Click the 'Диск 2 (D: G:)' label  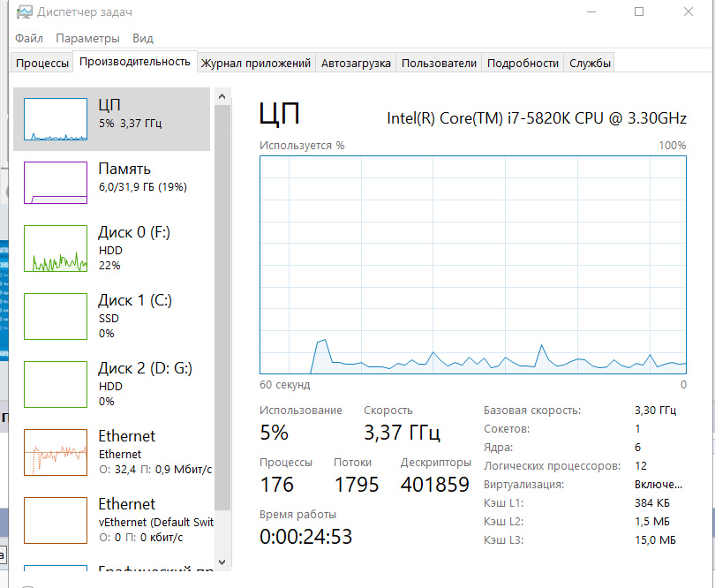tap(146, 368)
